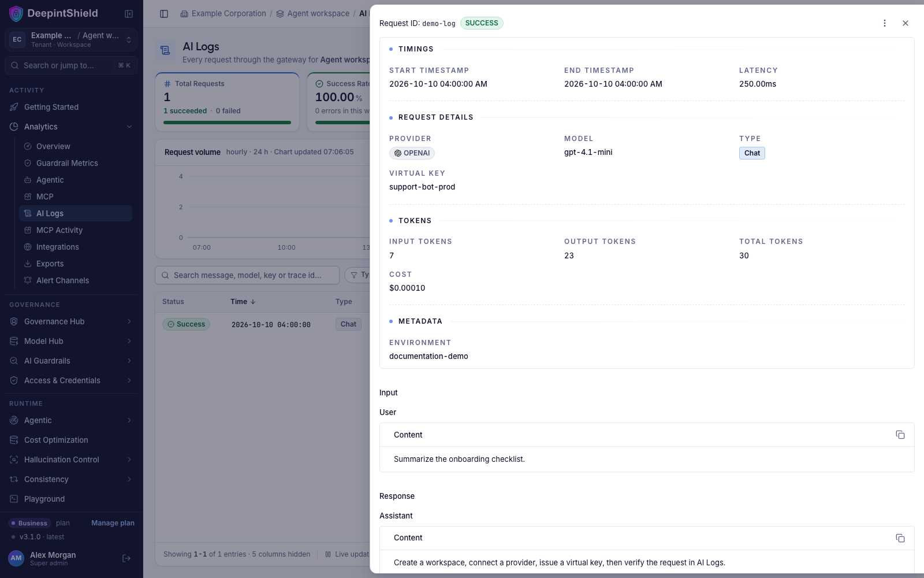Viewport: 924px width, 578px height.
Task: Open Cost Optimization
Action: tap(72, 440)
